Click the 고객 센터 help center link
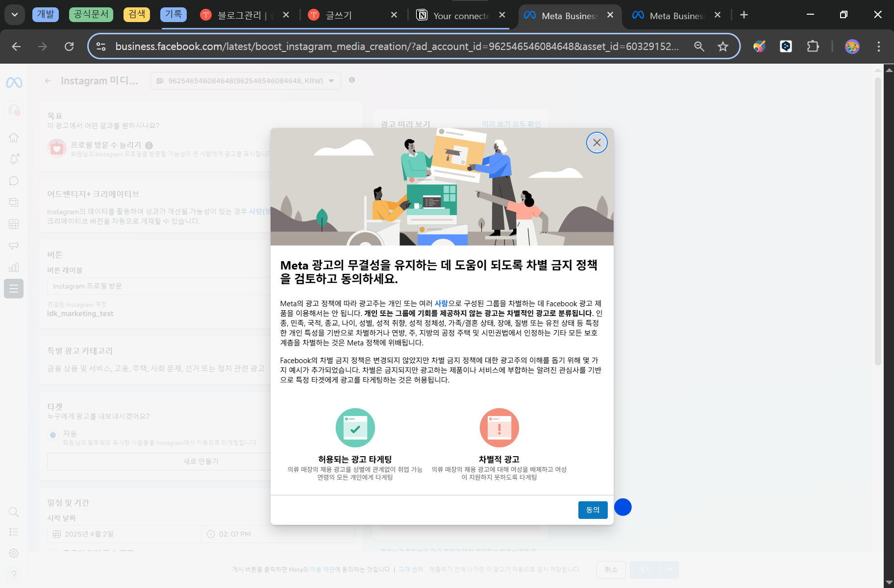 [411, 569]
